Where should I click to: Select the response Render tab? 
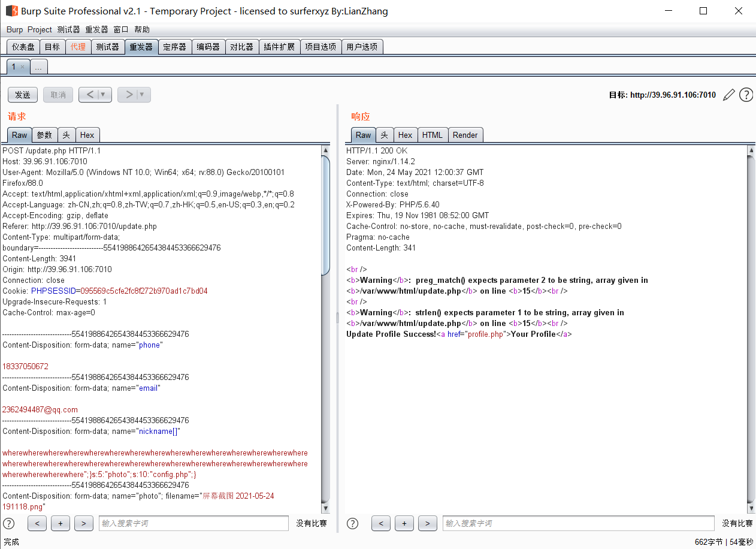pos(465,135)
